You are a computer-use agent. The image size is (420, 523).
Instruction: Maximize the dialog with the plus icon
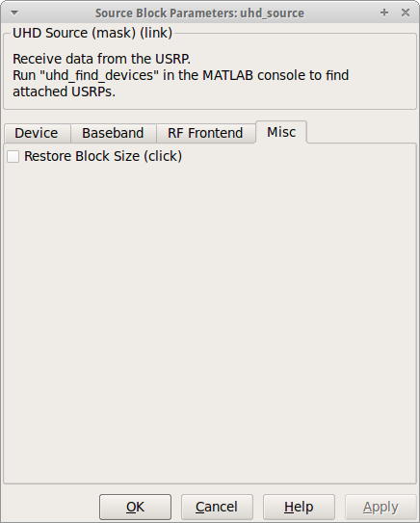point(384,13)
